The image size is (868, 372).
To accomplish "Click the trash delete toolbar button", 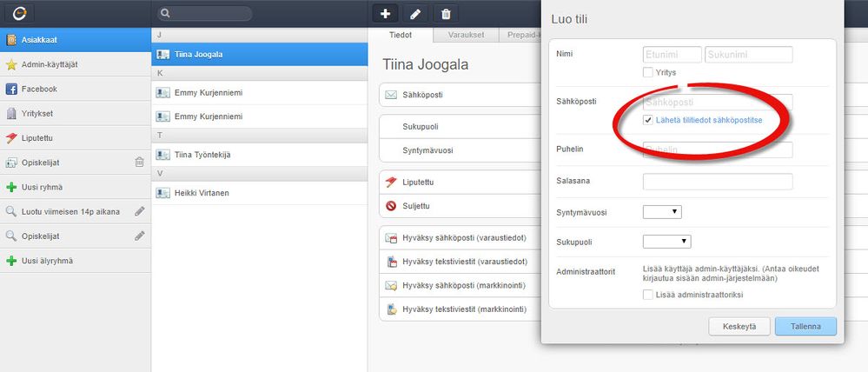I will [x=446, y=14].
